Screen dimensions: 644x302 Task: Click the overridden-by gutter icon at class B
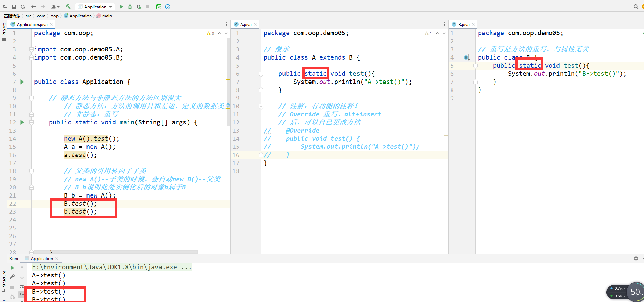(467, 57)
